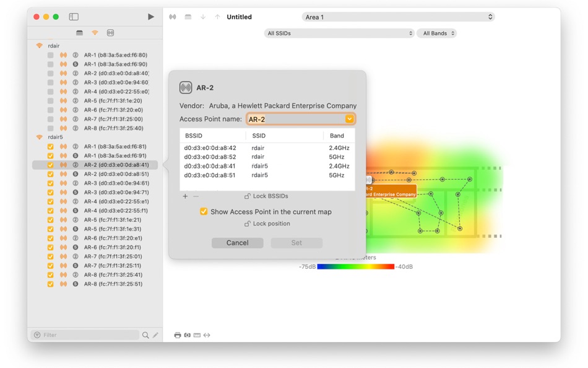
Task: Toggle Show Access Point in the current map
Action: 204,212
